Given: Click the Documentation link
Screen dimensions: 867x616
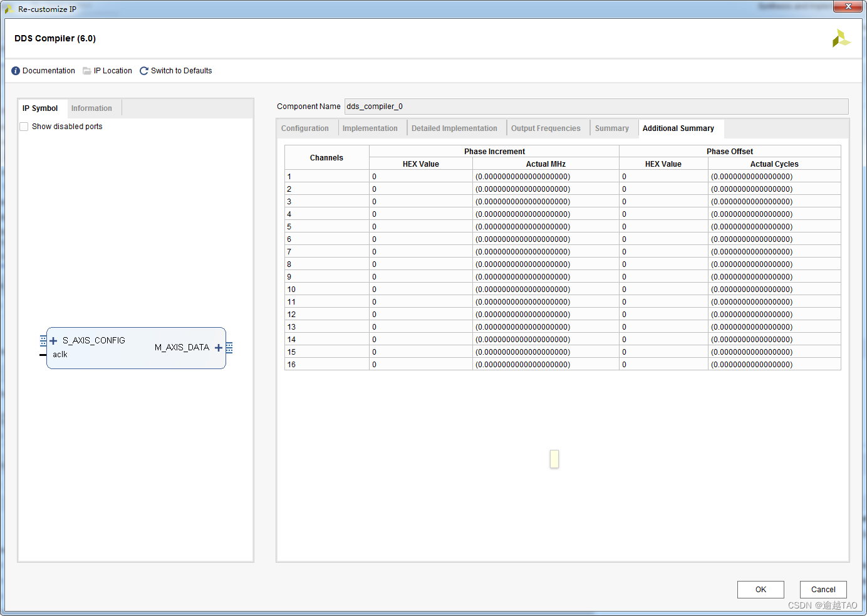Looking at the screenshot, I should point(49,71).
